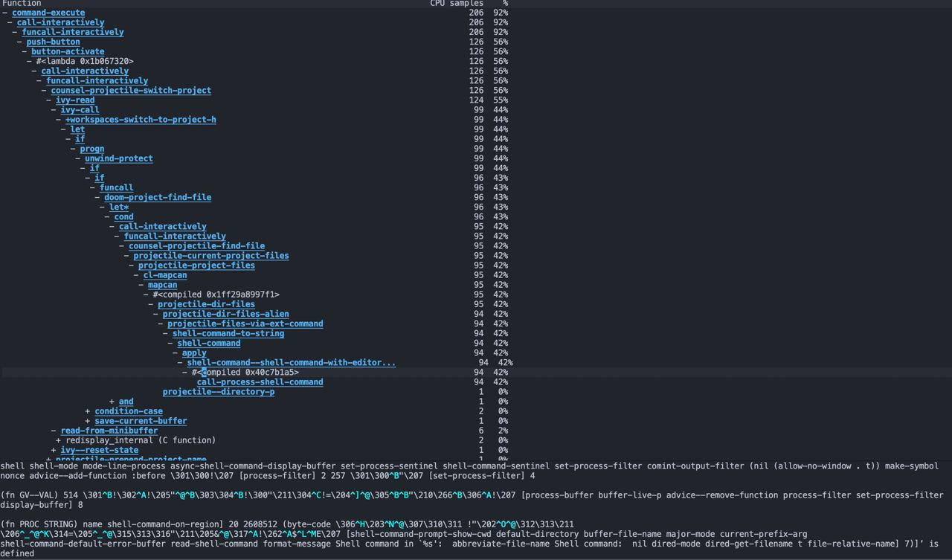Click 'redisplay_internal (C function)' text

click(x=141, y=440)
